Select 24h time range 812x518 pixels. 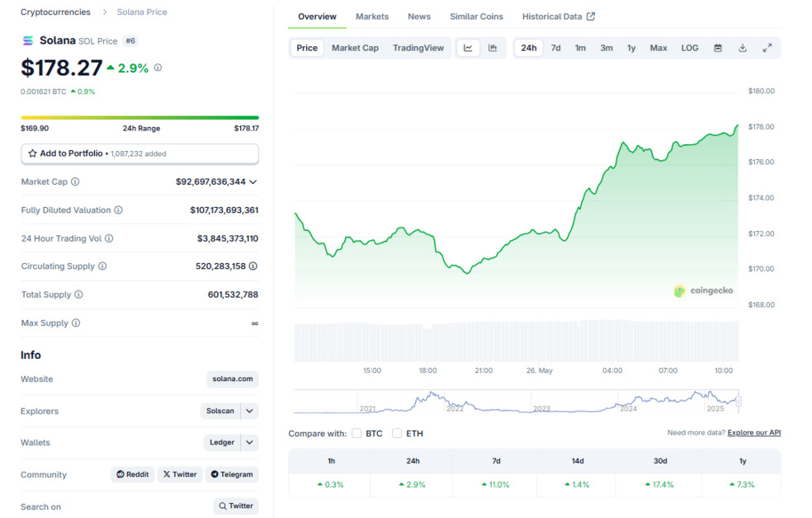pos(529,48)
